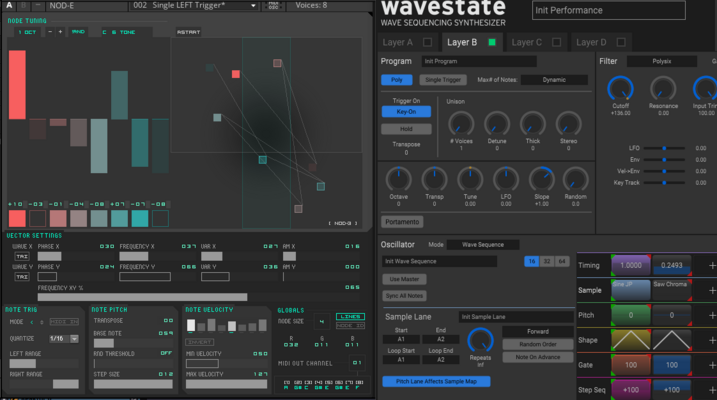The height and width of the screenshot is (400, 717).
Task: Click the MIDI Out Channel value box
Action: [357, 363]
